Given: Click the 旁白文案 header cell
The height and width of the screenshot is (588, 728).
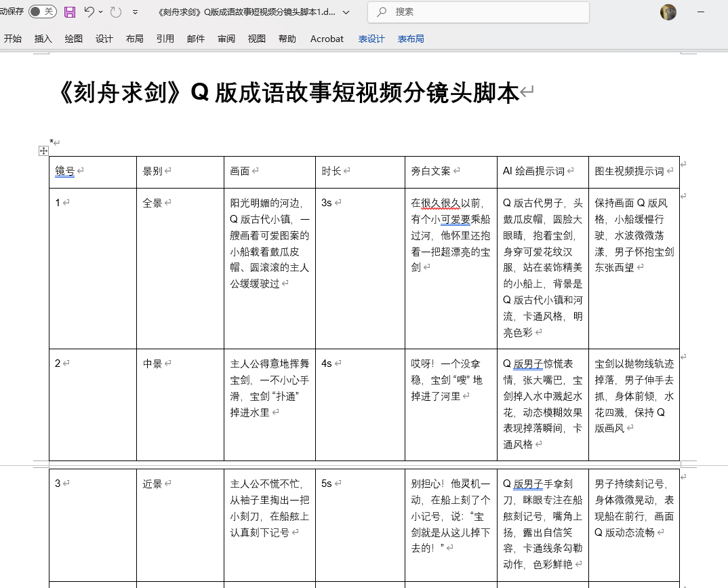Looking at the screenshot, I should [451, 172].
